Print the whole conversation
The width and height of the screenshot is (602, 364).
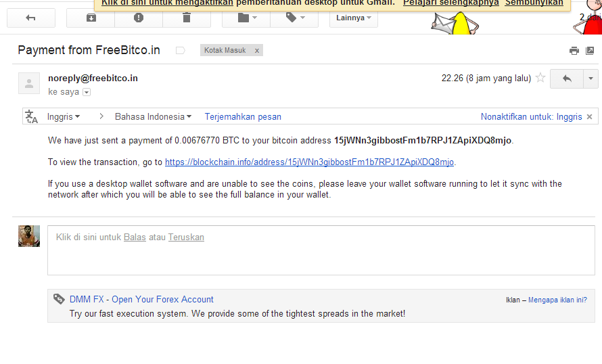574,51
